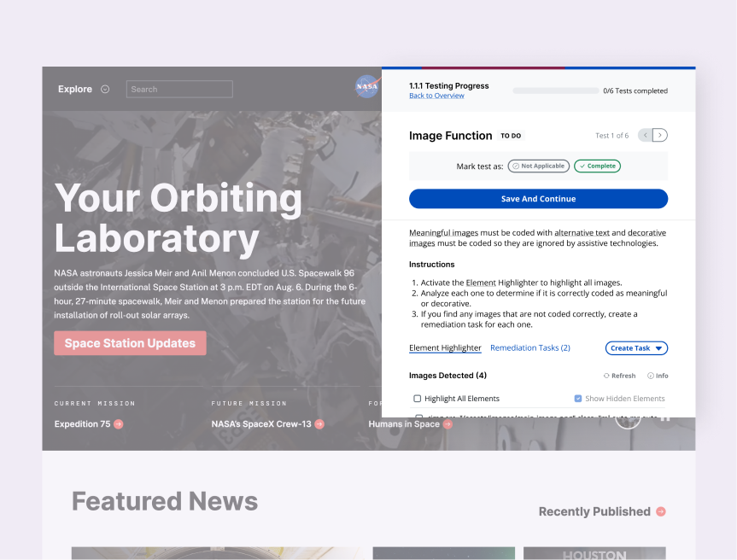Viewport: 737px width, 560px height.
Task: Open Recently Published arrow icon
Action: [661, 511]
